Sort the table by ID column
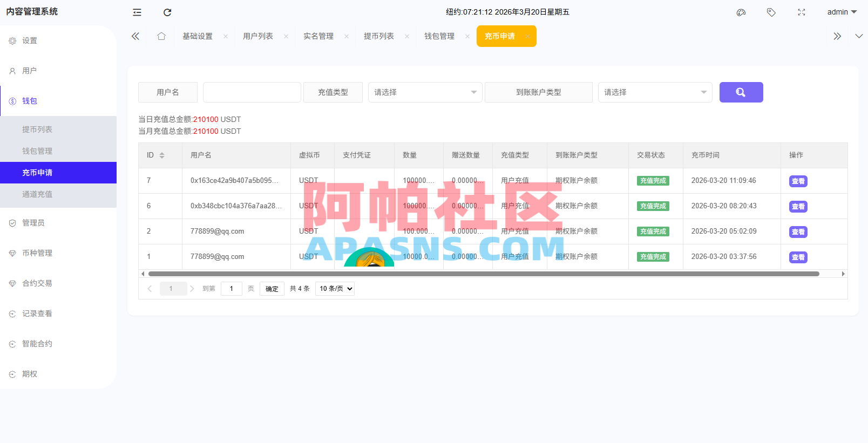This screenshot has height=443, width=868. click(161, 155)
